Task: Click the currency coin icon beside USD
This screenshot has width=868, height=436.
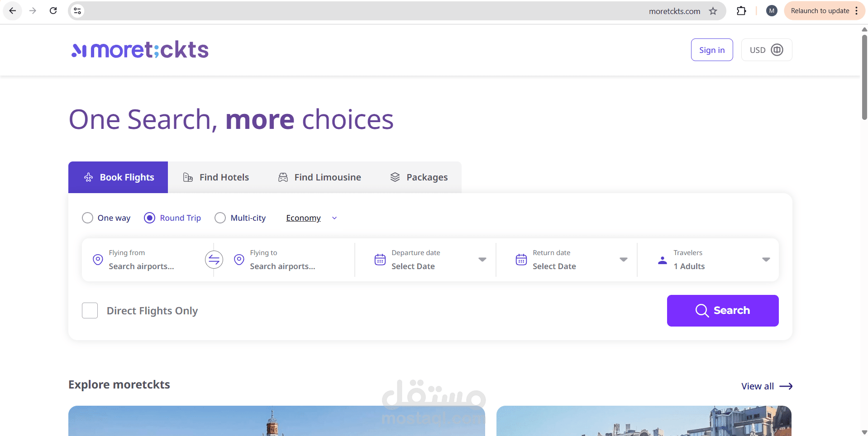Action: click(x=777, y=50)
